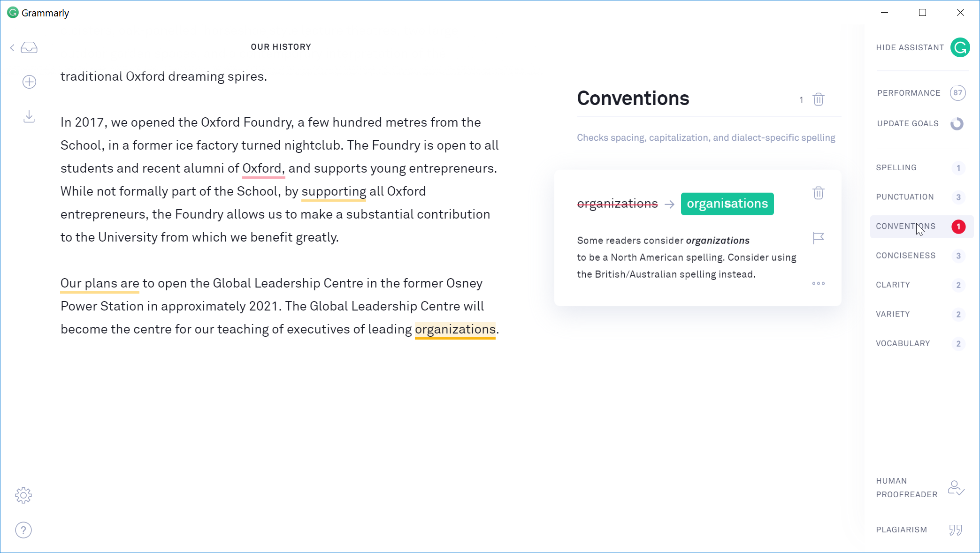
Task: Open the documents inbox icon
Action: pos(29,47)
